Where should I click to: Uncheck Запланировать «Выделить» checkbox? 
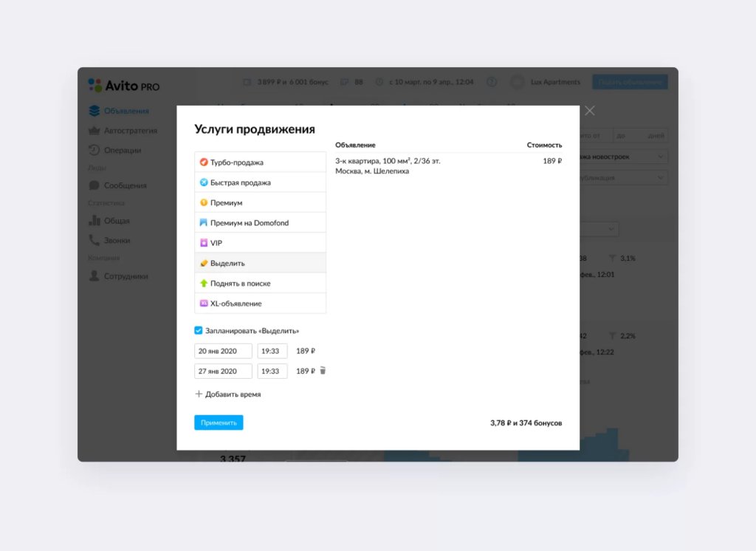click(199, 331)
